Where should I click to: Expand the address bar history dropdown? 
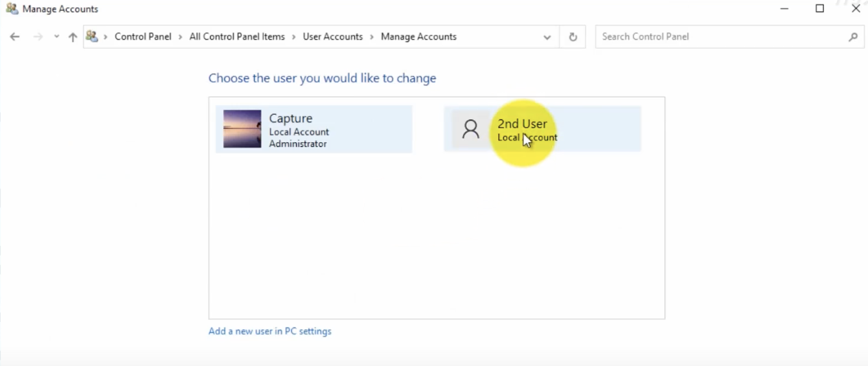pos(547,37)
